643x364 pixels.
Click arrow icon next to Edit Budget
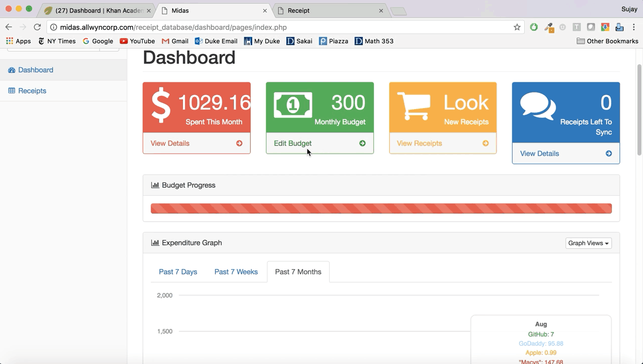tap(362, 143)
